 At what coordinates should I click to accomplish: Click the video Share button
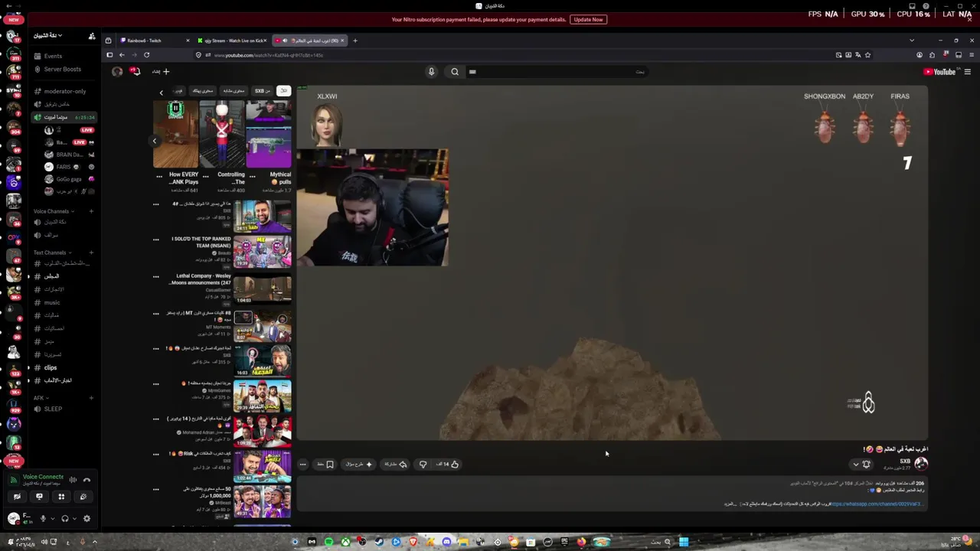[396, 464]
